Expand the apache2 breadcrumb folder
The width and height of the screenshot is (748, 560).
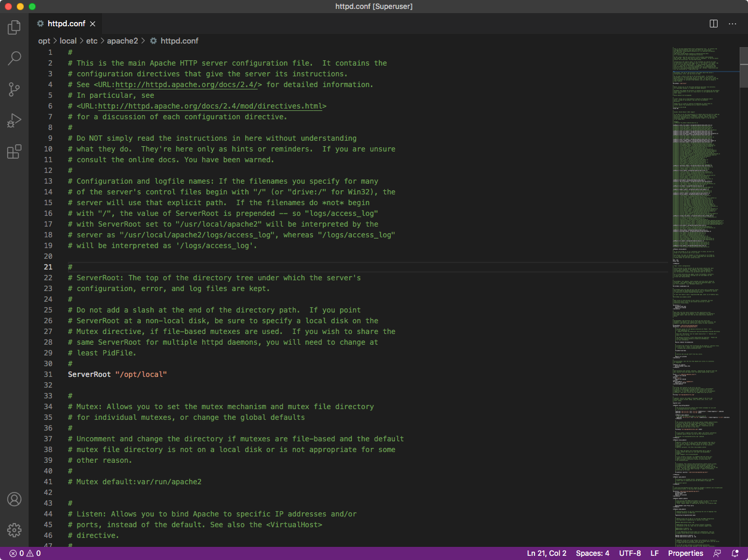(122, 41)
